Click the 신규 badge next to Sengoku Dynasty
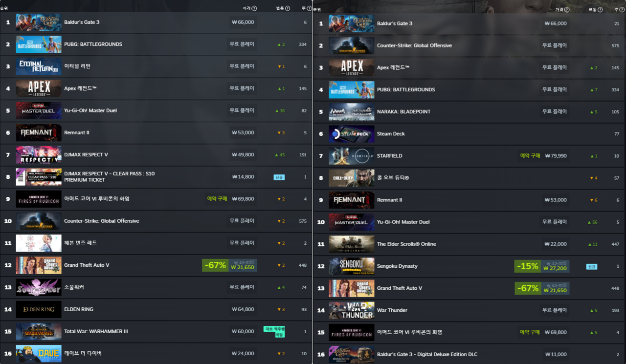626x364 pixels. pos(591,267)
